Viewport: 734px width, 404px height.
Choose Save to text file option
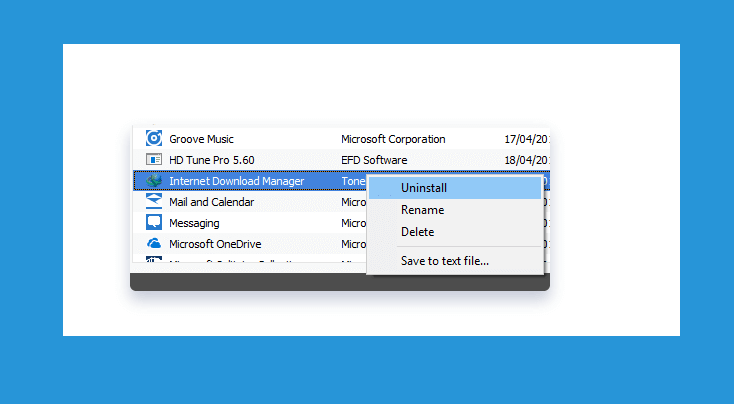(455, 261)
